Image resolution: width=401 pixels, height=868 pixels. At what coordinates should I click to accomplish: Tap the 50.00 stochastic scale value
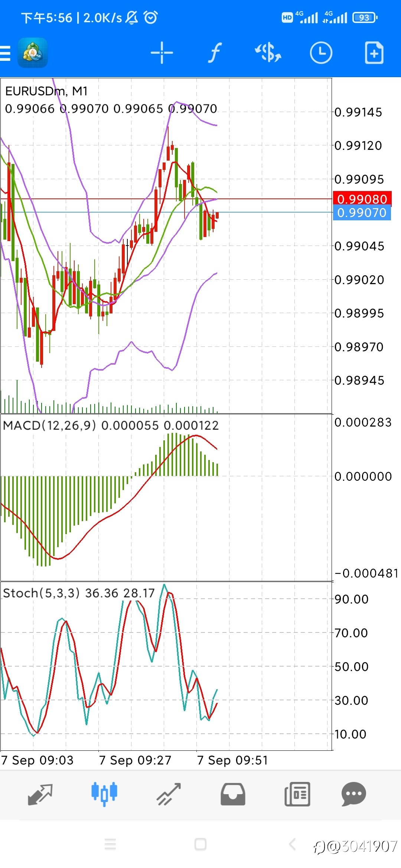352,667
